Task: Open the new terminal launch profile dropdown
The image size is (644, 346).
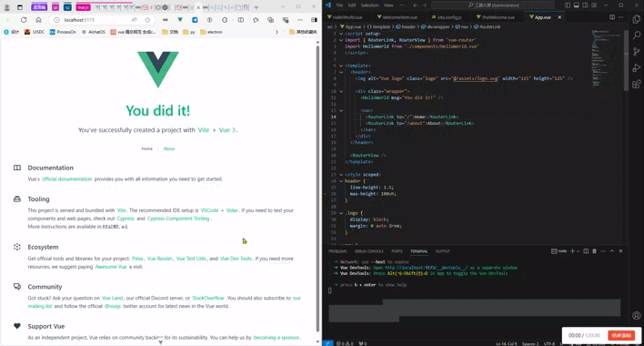Action: pos(579,251)
